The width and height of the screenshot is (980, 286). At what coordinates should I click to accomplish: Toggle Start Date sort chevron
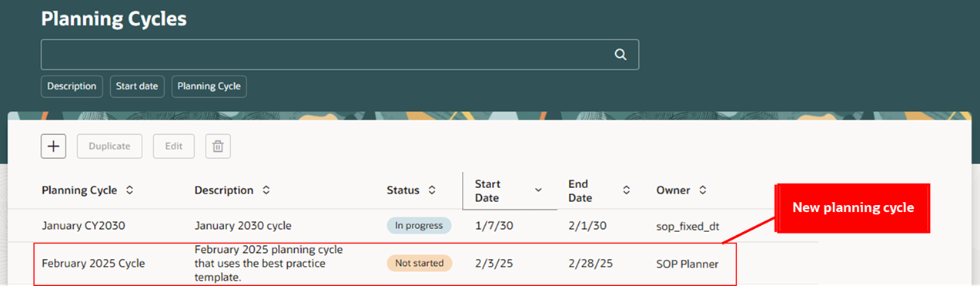(538, 190)
